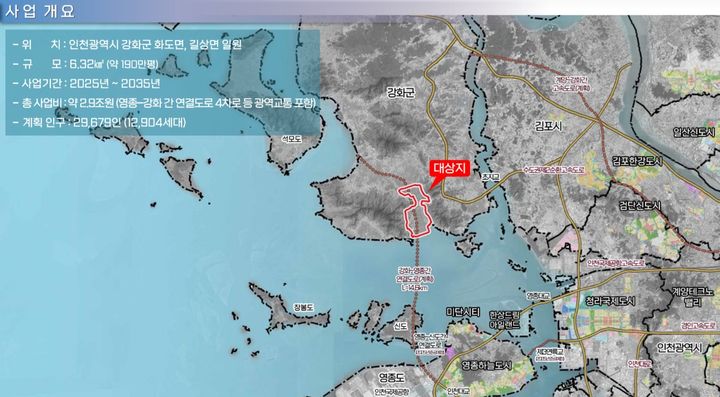Click the 경인고속도로 road label

697,325
